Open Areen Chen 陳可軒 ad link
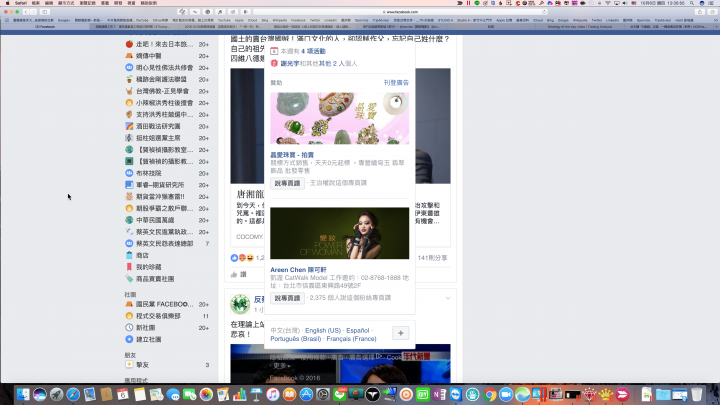 [298, 270]
